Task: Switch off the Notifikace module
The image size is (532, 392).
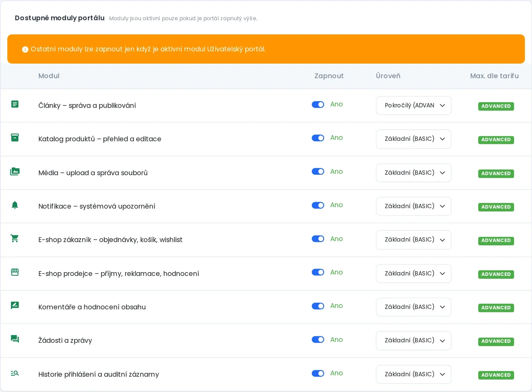Action: pos(318,205)
